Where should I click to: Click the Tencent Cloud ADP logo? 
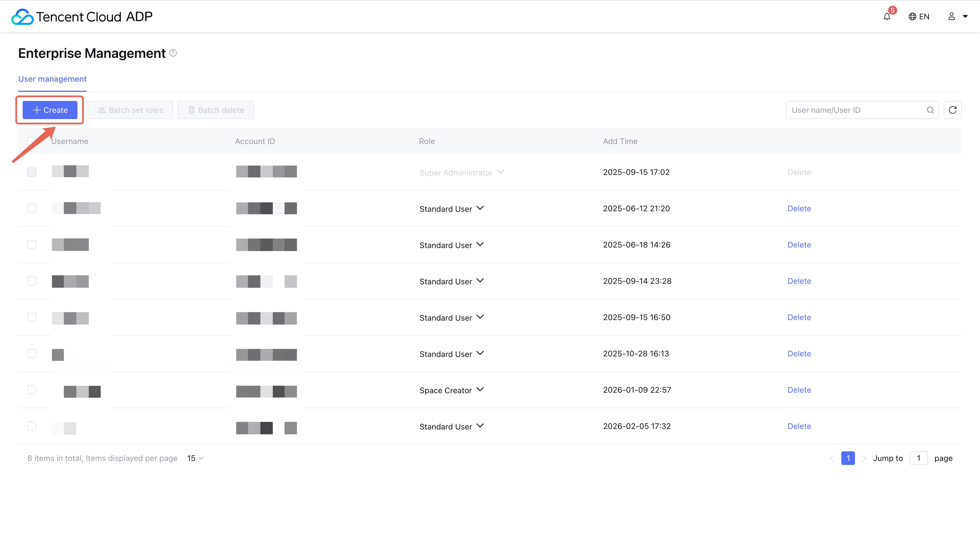click(x=81, y=16)
